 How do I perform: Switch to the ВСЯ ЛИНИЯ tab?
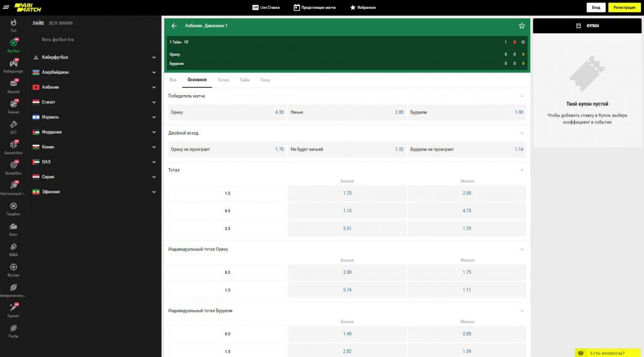coord(61,23)
